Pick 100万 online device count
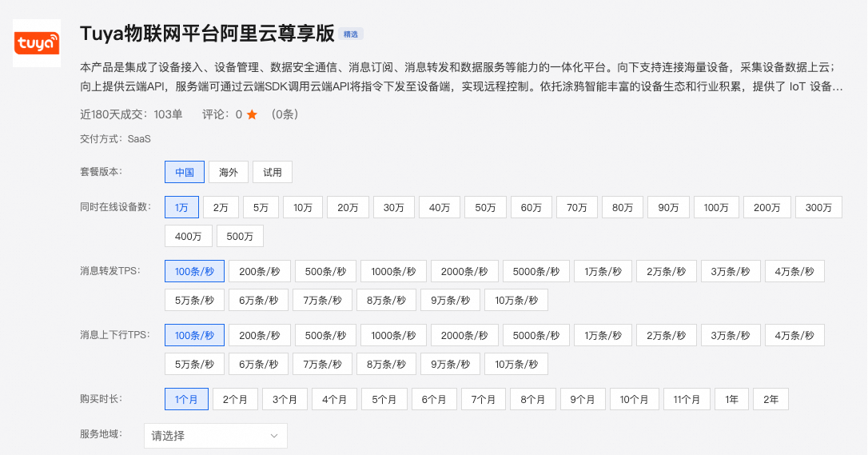Viewport: 868px width, 455px height. (x=716, y=208)
